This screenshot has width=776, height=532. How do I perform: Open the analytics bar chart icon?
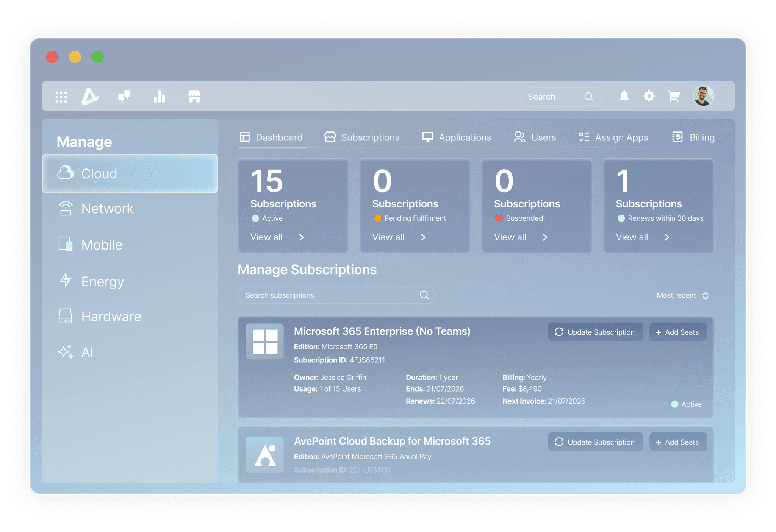pyautogui.click(x=159, y=97)
